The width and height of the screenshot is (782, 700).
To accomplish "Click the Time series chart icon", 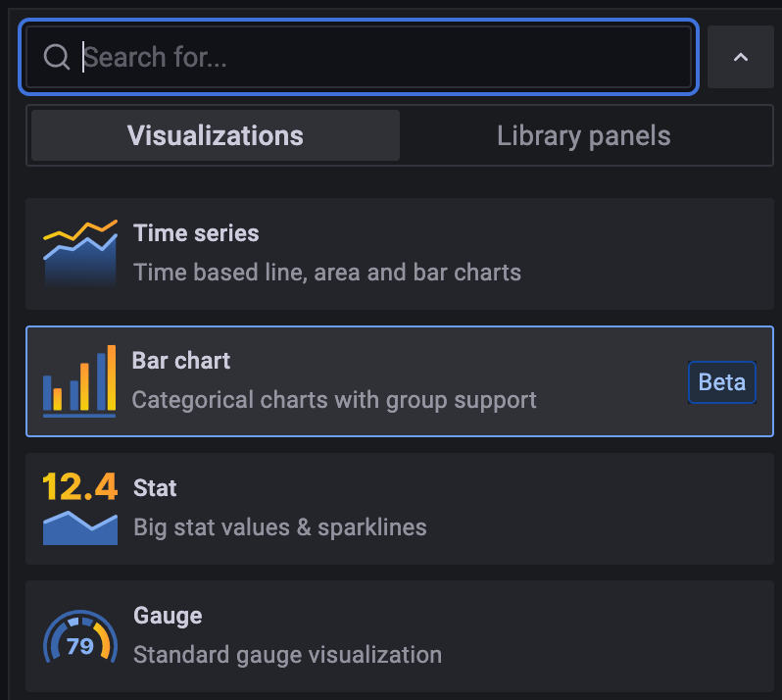I will (x=79, y=253).
